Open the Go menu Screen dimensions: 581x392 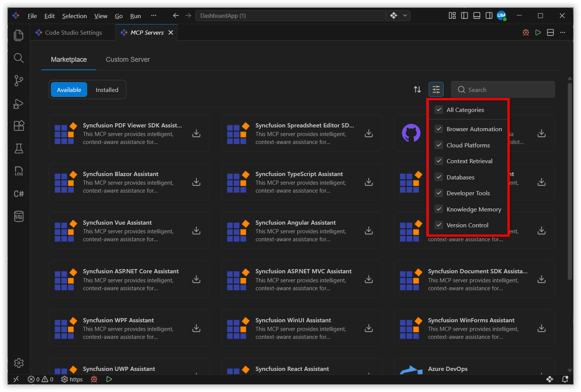[119, 16]
